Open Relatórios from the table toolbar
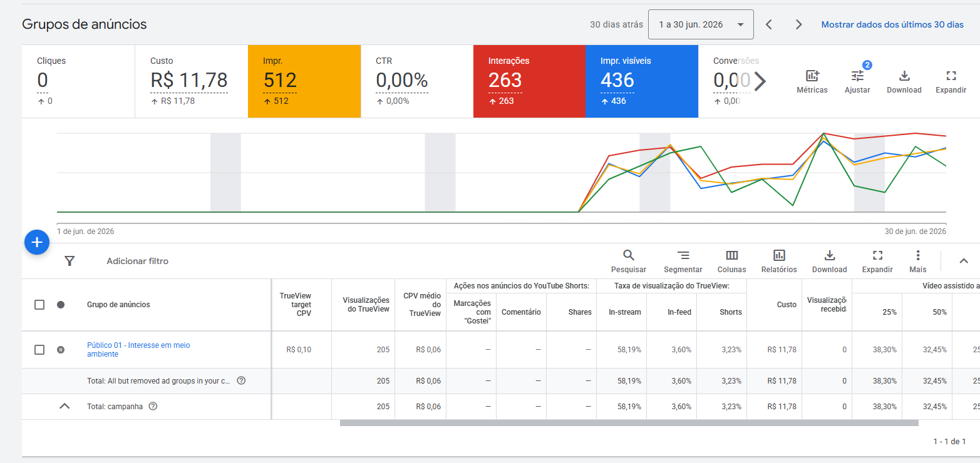Screen dimensions: 980x463 tap(779, 255)
